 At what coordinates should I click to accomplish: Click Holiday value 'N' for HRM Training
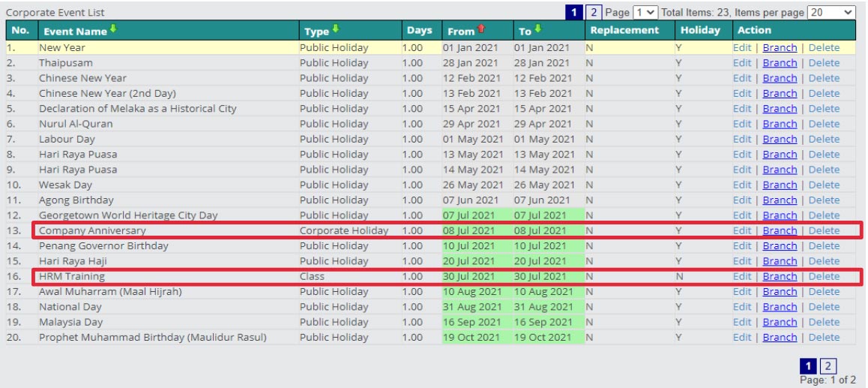pyautogui.click(x=679, y=276)
